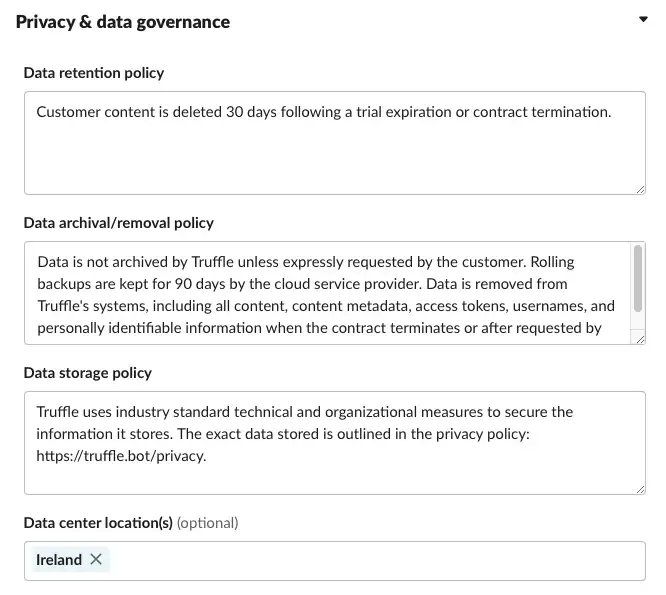Click the Data center location(s) label

point(98,522)
